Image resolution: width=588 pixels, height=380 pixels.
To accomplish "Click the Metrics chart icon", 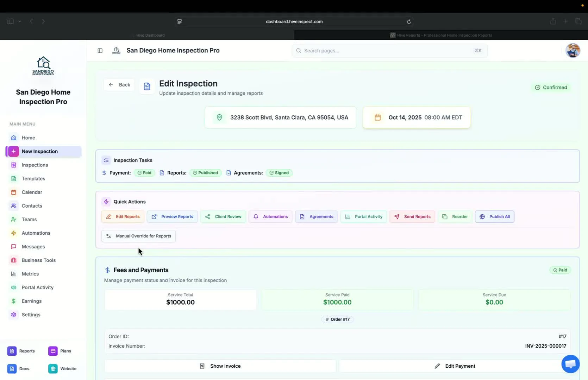I will coord(13,274).
